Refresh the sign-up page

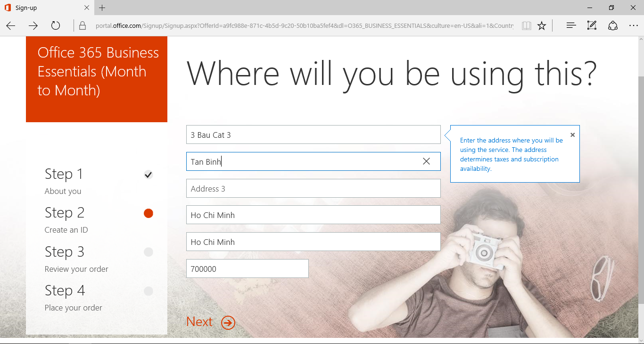click(56, 25)
